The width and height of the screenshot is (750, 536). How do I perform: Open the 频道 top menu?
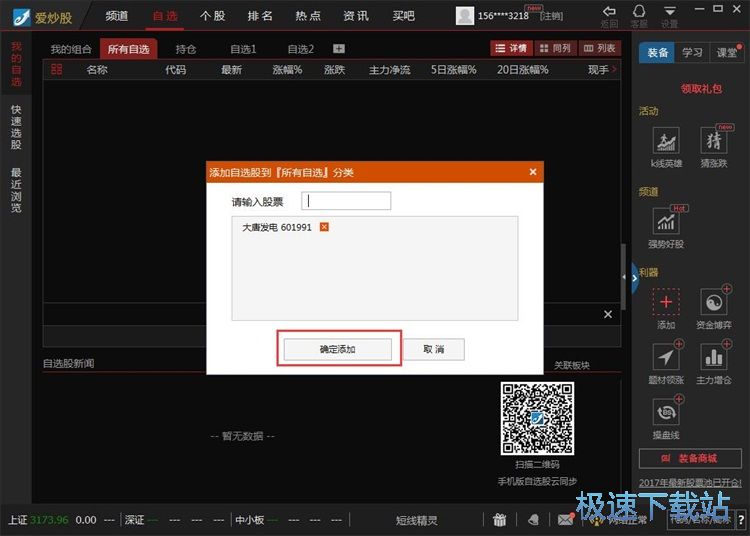click(117, 16)
